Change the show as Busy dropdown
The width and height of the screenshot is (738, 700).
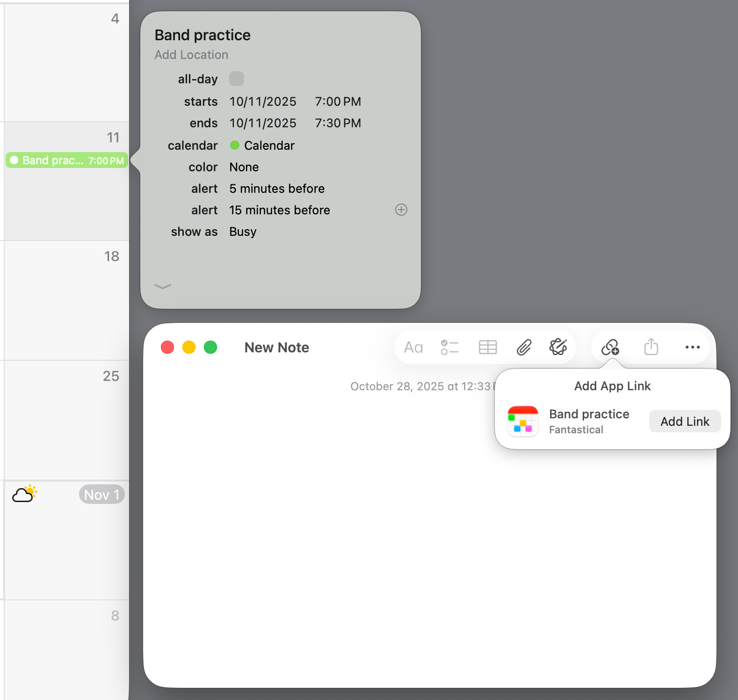coord(243,232)
